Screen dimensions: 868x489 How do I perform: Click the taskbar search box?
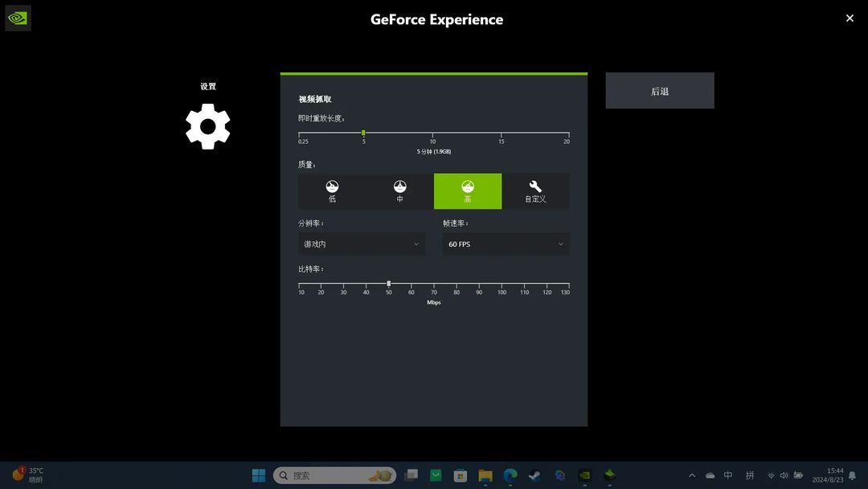335,475
